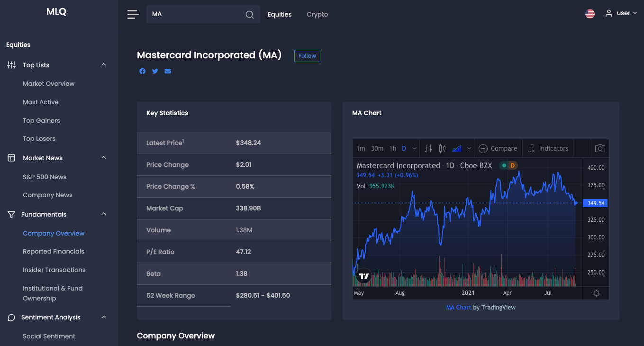This screenshot has height=346, width=644.
Task: Open the user account dropdown
Action: (621, 13)
